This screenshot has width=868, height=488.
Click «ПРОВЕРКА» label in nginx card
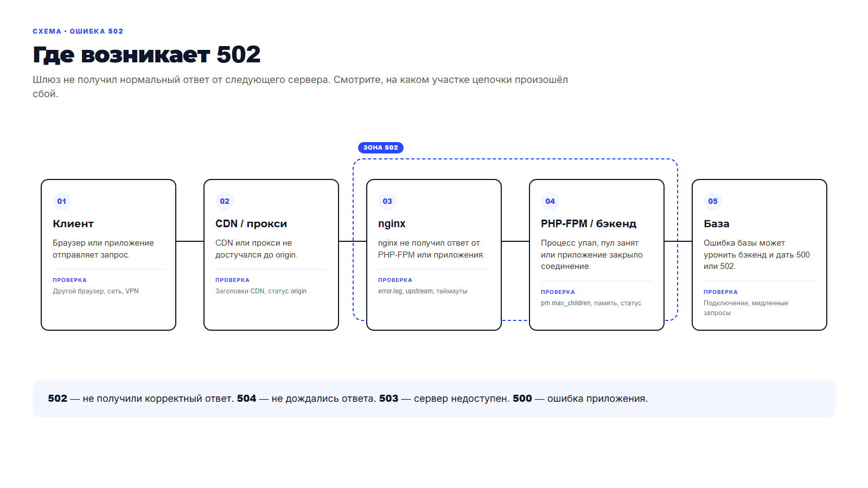395,280
